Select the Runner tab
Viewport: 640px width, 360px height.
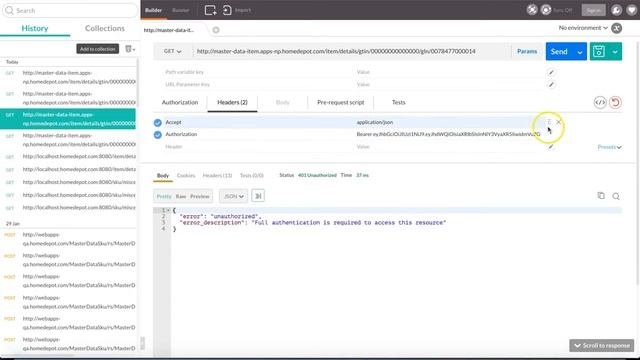coord(180,10)
